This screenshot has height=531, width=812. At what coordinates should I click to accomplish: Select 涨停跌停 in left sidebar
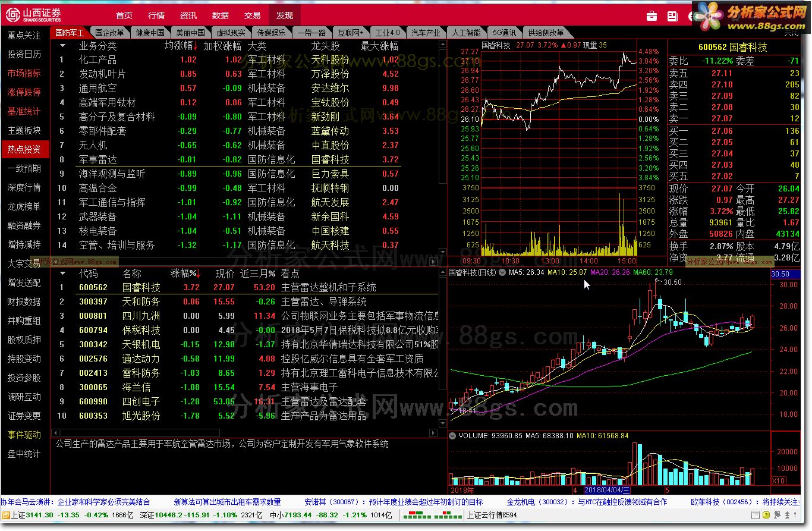click(24, 92)
